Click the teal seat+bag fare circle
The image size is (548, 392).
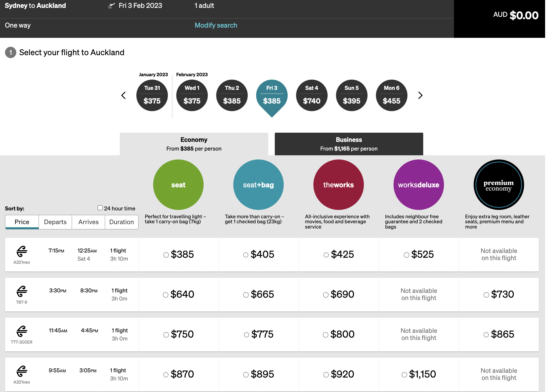click(x=259, y=185)
